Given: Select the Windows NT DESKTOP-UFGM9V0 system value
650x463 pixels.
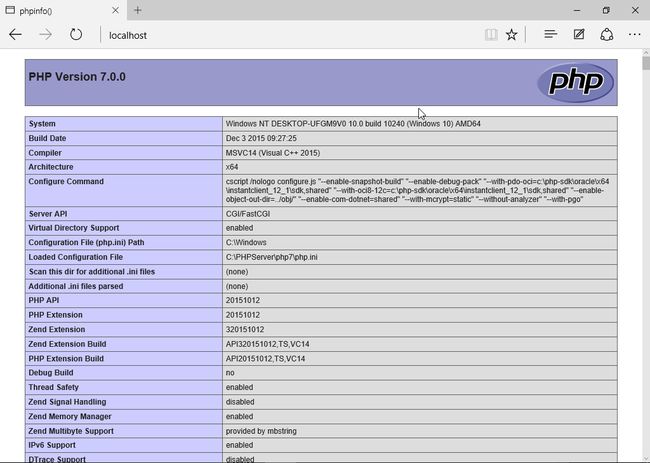Looking at the screenshot, I should [x=353, y=124].
